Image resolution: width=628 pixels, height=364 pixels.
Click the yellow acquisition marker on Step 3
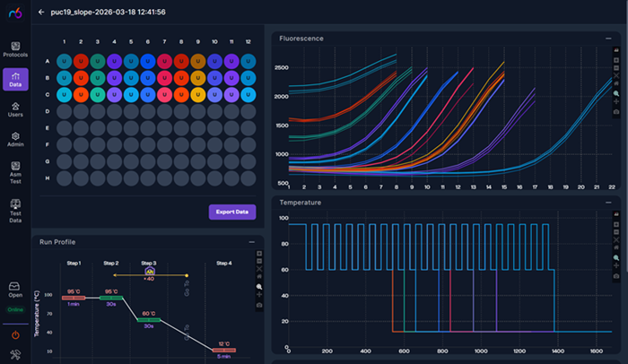coord(150,272)
